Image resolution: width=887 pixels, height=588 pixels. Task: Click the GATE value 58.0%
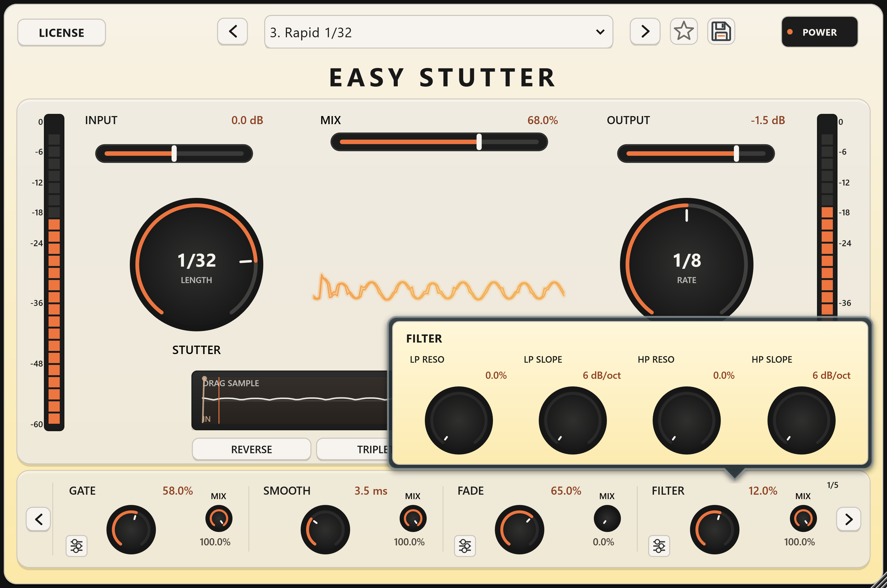tap(177, 491)
